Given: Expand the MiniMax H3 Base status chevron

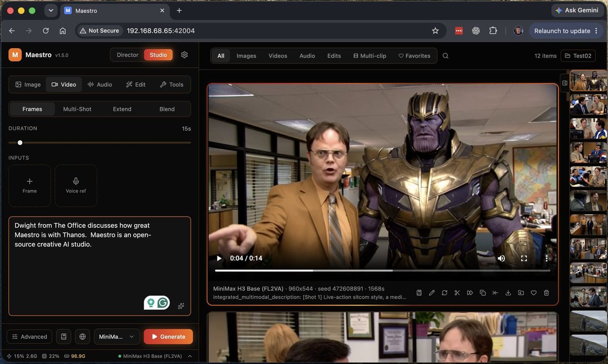Looking at the screenshot, I should coord(190,356).
